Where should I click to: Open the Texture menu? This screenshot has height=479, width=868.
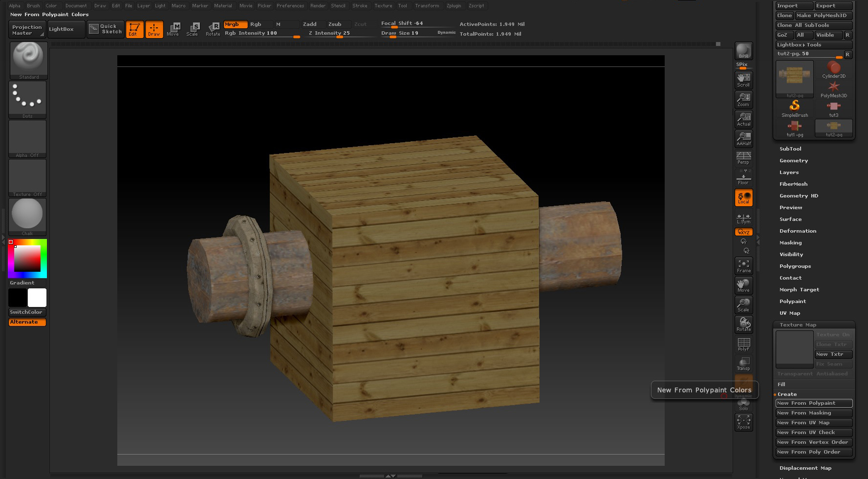tap(383, 6)
